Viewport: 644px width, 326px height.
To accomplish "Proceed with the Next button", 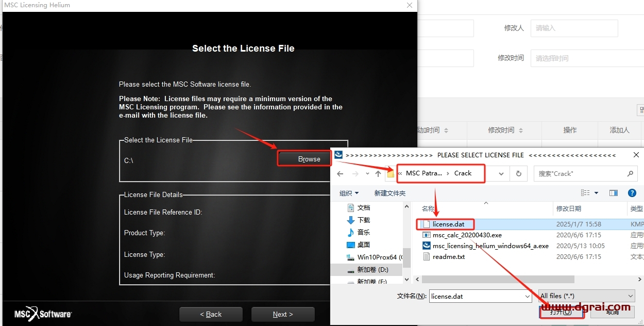I will [x=283, y=314].
